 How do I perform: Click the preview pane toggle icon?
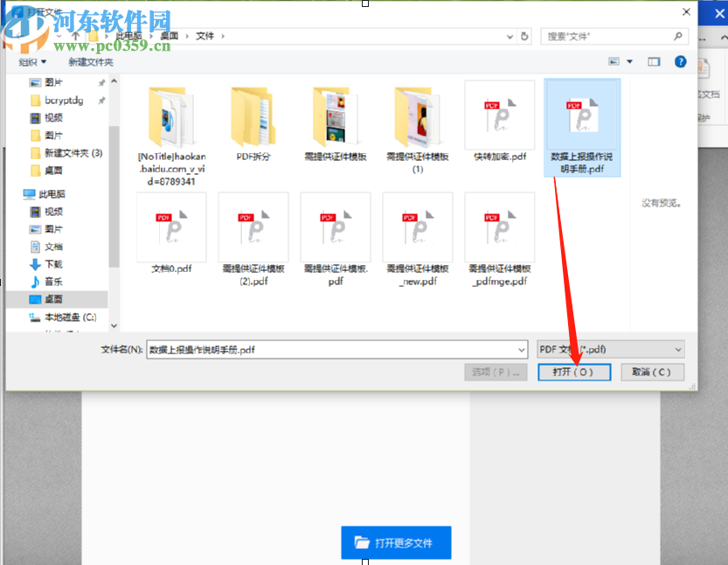[x=653, y=61]
